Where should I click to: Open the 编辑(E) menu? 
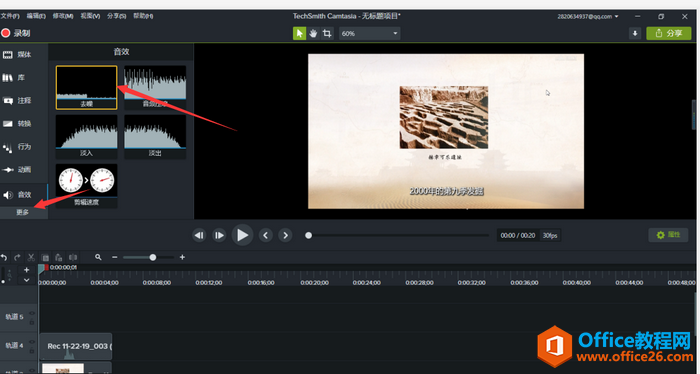coord(36,16)
